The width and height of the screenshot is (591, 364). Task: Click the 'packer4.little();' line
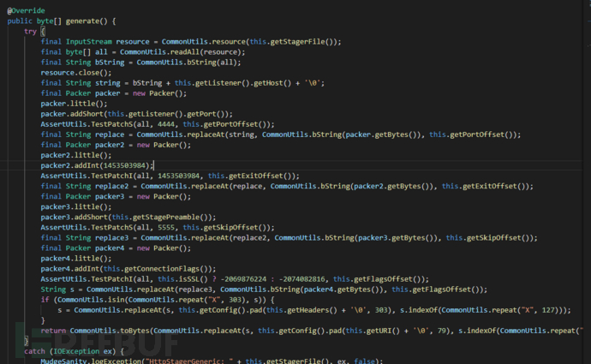pos(76,259)
